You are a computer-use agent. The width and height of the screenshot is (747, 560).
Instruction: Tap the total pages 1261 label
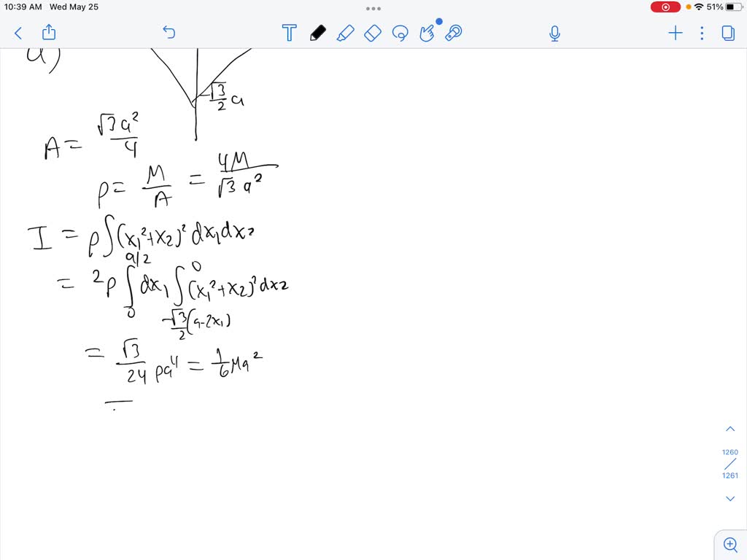(729, 475)
